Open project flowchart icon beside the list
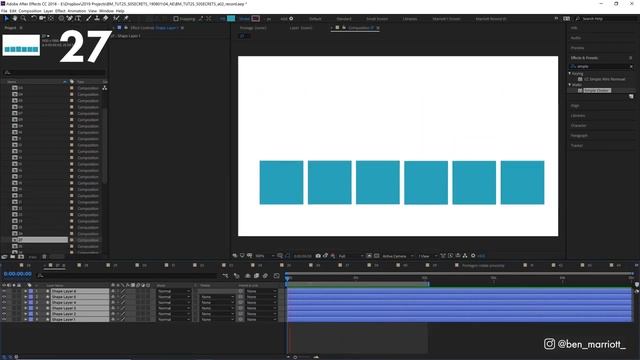Viewport: 640px width, 360px height. pos(105,88)
